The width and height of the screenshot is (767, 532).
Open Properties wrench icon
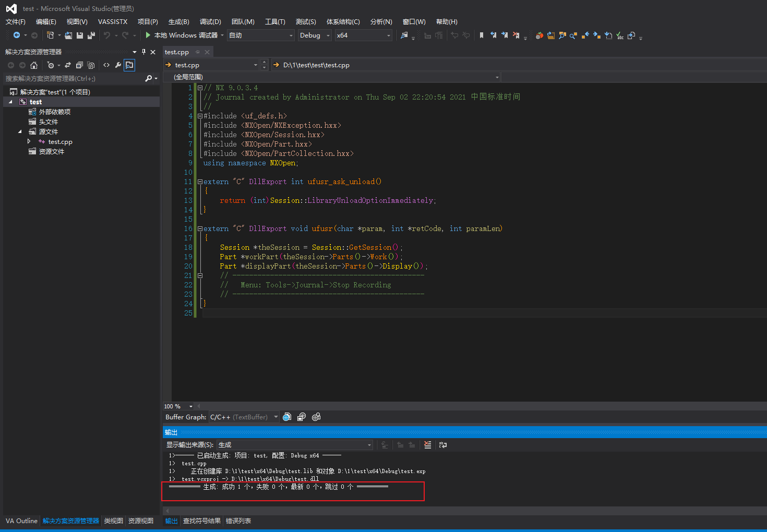(x=118, y=65)
